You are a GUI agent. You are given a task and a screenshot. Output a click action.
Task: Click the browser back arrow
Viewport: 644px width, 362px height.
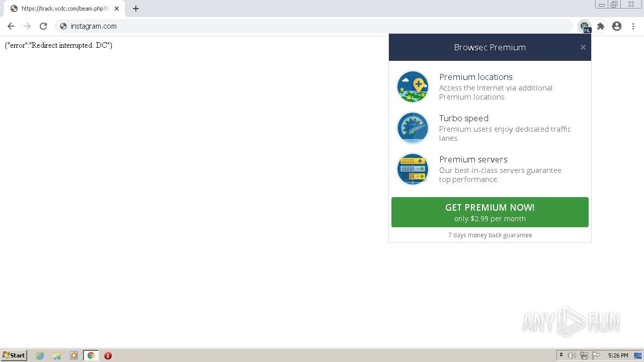pyautogui.click(x=11, y=26)
